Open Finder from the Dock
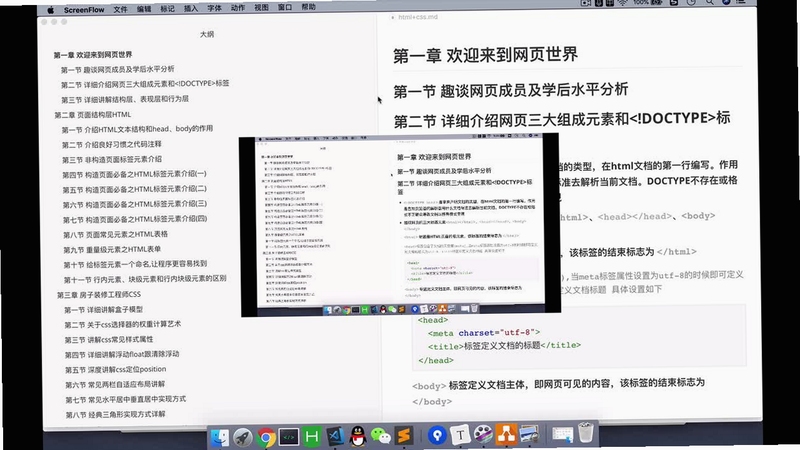Image resolution: width=800 pixels, height=450 pixels. point(220,437)
